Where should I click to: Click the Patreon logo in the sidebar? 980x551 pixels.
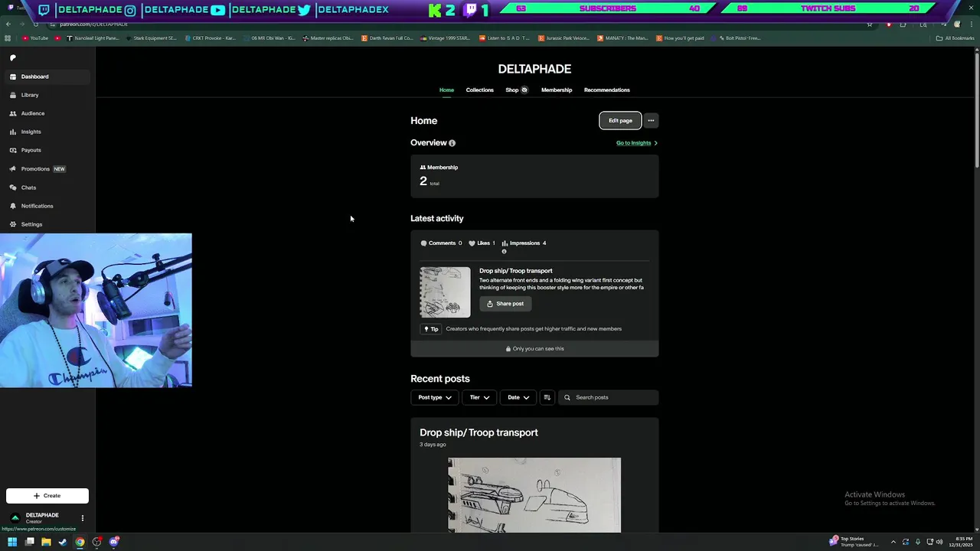12,57
